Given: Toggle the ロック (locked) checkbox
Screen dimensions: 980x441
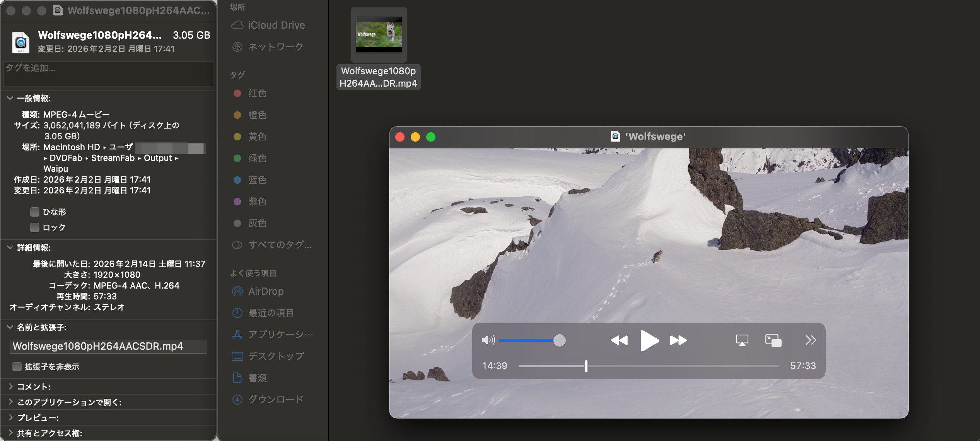Looking at the screenshot, I should 35,227.
